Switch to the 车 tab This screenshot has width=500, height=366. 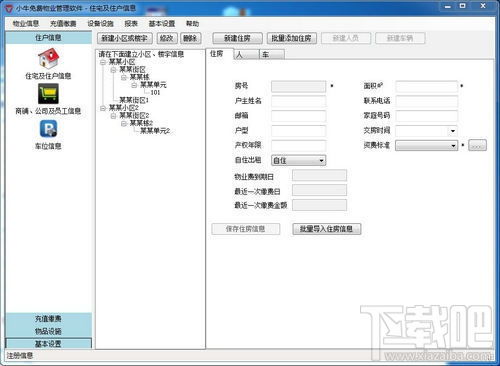click(x=272, y=55)
